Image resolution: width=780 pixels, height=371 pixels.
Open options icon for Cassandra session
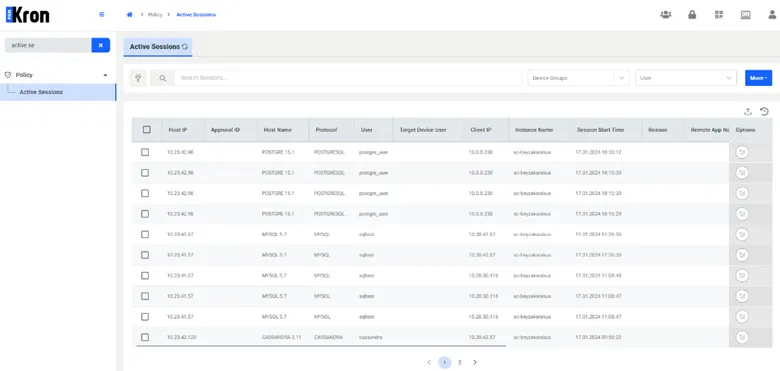pyautogui.click(x=742, y=337)
